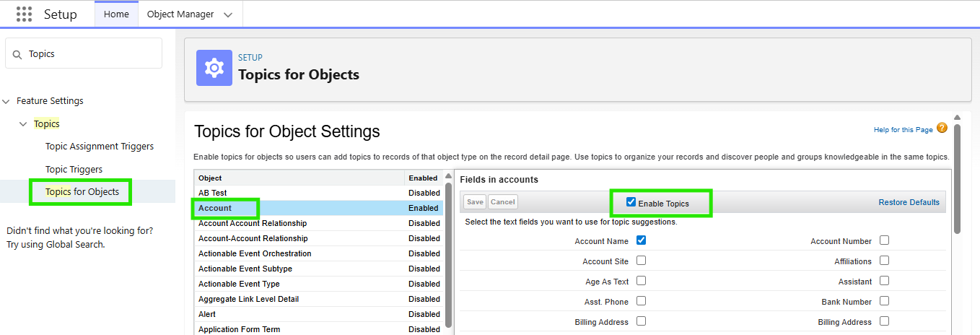Collapse the Topics tree node
The height and width of the screenshot is (335, 980).
[x=24, y=124]
